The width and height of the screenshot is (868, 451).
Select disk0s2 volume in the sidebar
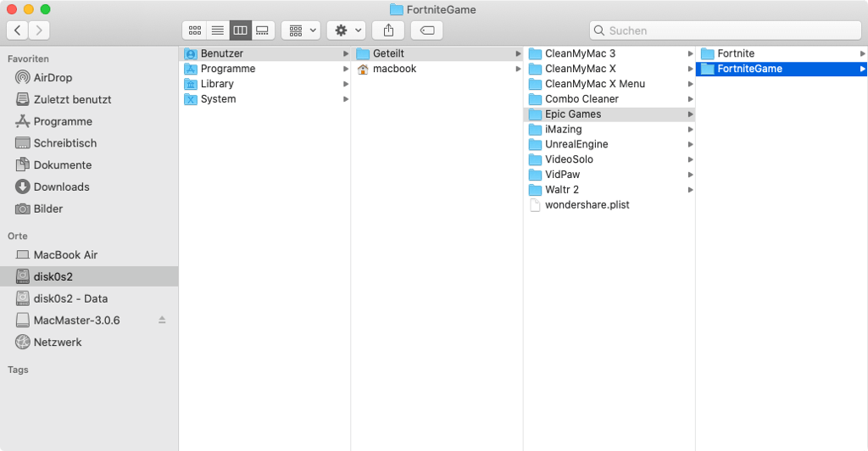(89, 276)
